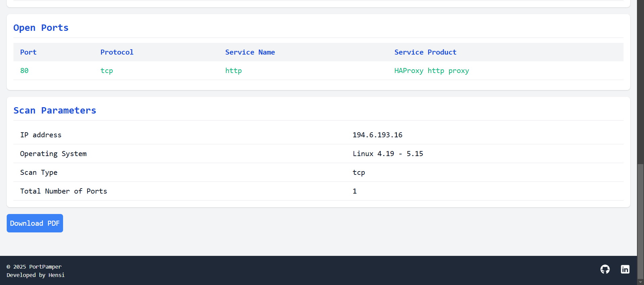Screen dimensions: 644x285
Task: Click the Scan Parameters heading
Action: (55, 111)
